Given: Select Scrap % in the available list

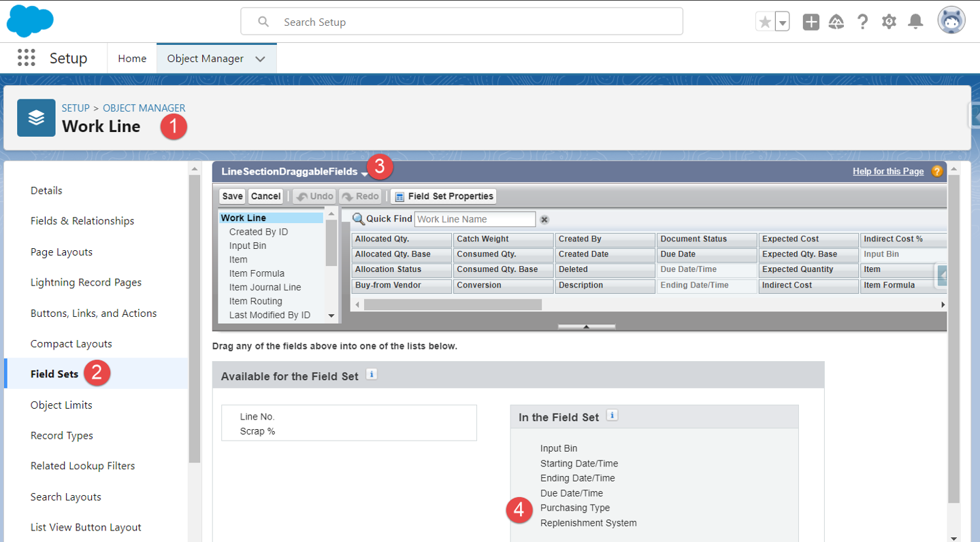Looking at the screenshot, I should point(257,432).
